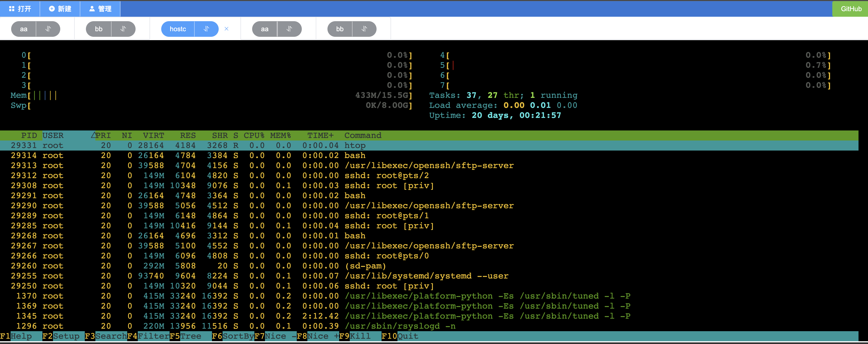Select the hostc session tab label
Viewport: 868px width, 344px height.
(178, 29)
